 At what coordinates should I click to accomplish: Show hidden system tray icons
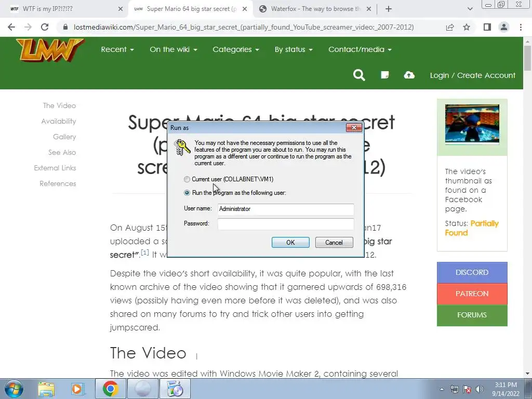point(442,389)
